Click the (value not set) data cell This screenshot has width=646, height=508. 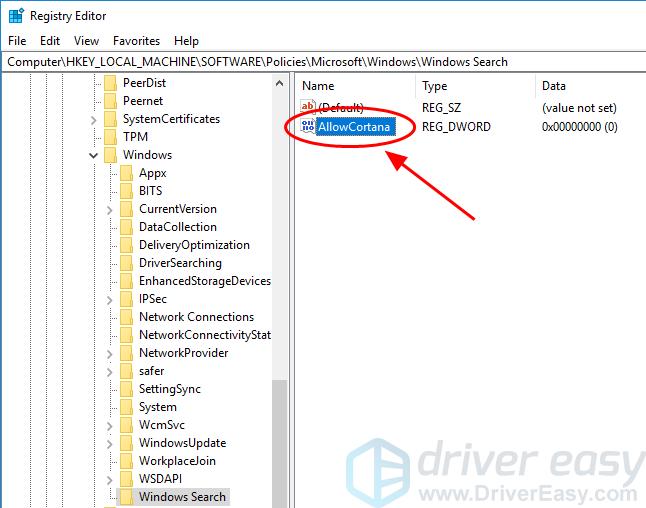pyautogui.click(x=579, y=108)
